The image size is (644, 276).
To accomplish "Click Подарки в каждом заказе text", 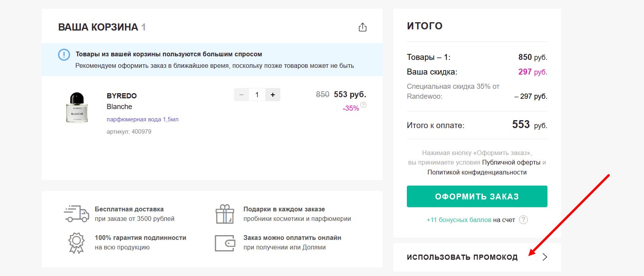I will tap(284, 209).
